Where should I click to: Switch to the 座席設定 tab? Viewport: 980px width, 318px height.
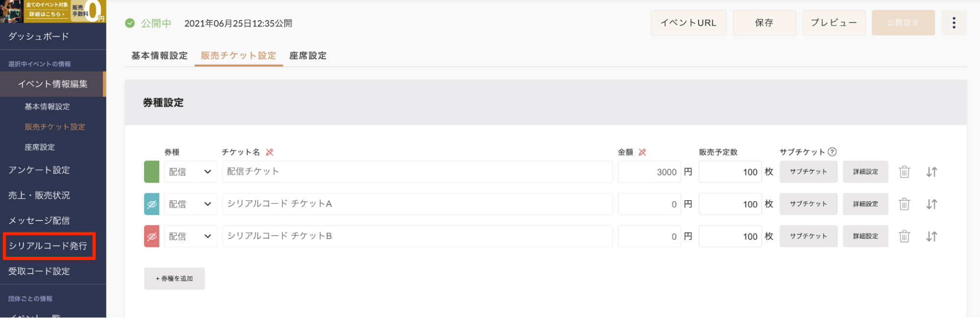(x=308, y=55)
